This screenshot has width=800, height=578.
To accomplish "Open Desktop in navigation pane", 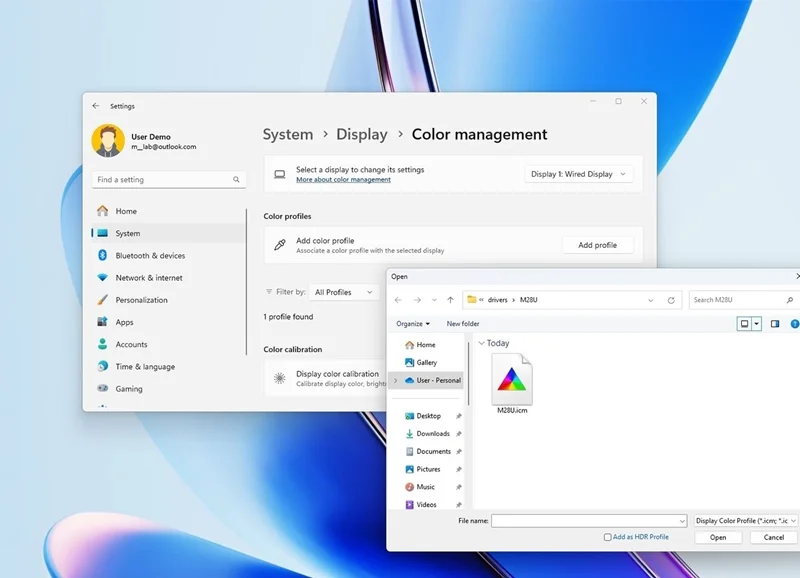I will [429, 416].
